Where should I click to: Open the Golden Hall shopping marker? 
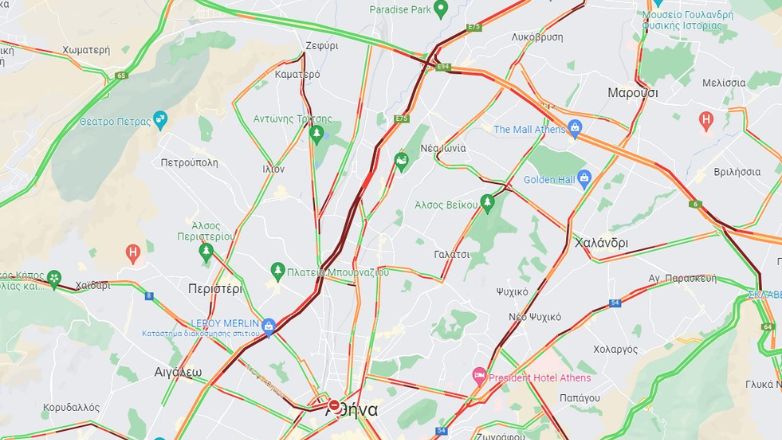click(585, 179)
